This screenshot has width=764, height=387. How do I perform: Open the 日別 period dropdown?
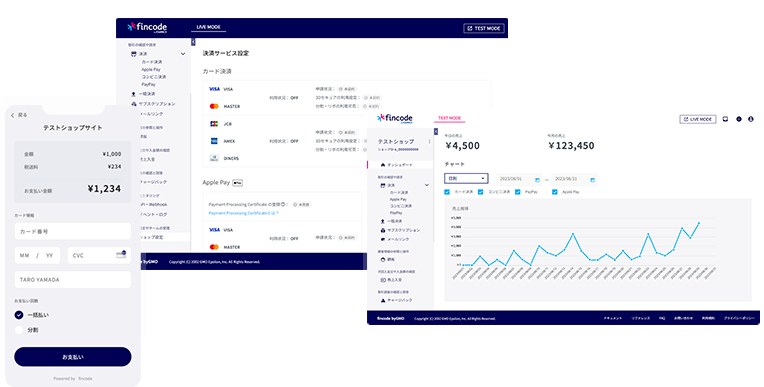[x=466, y=179]
